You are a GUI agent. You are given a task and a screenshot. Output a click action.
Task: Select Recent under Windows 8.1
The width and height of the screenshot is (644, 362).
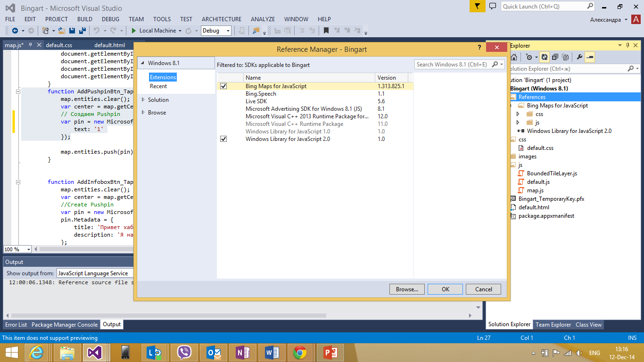(158, 86)
